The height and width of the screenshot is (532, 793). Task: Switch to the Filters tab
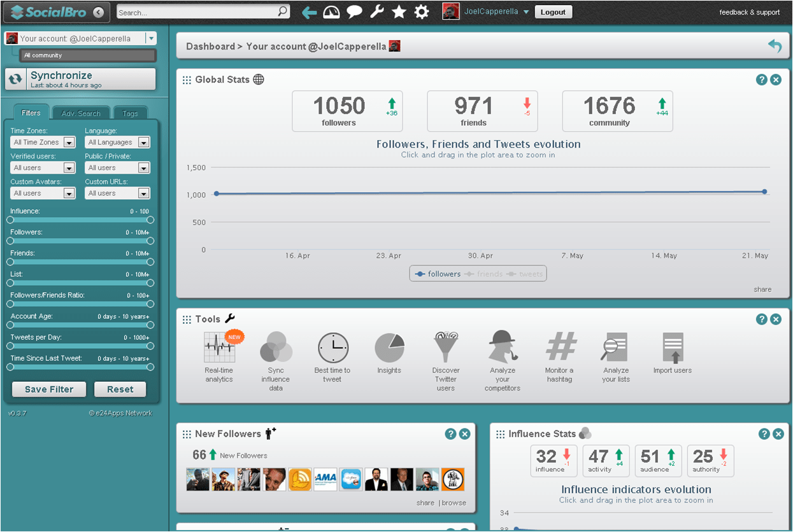(x=31, y=113)
